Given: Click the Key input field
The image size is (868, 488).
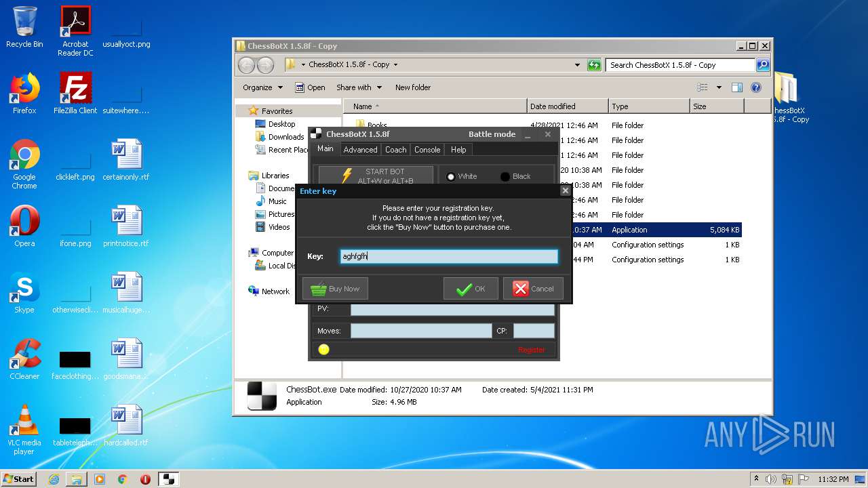Looking at the screenshot, I should click(449, 256).
